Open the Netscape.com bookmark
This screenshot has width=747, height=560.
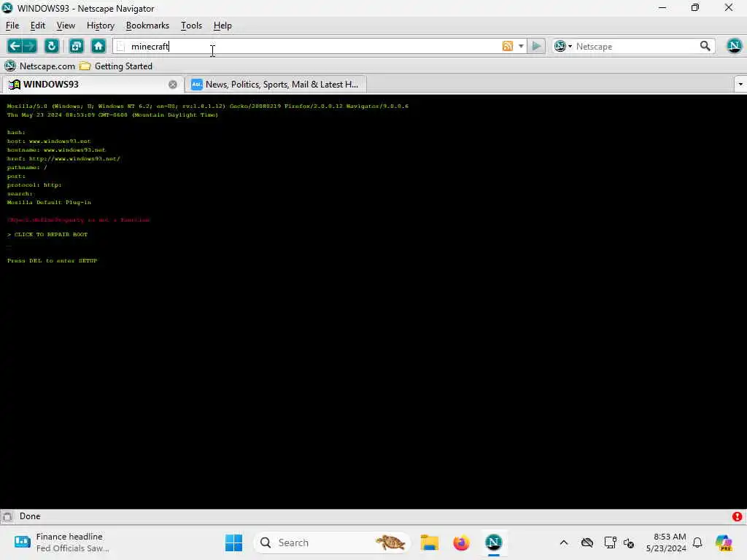tap(40, 66)
